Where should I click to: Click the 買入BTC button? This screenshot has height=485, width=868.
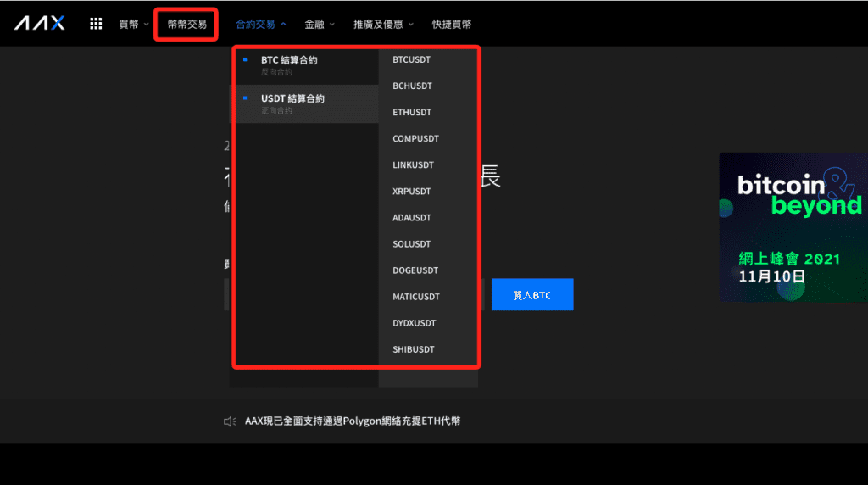532,294
